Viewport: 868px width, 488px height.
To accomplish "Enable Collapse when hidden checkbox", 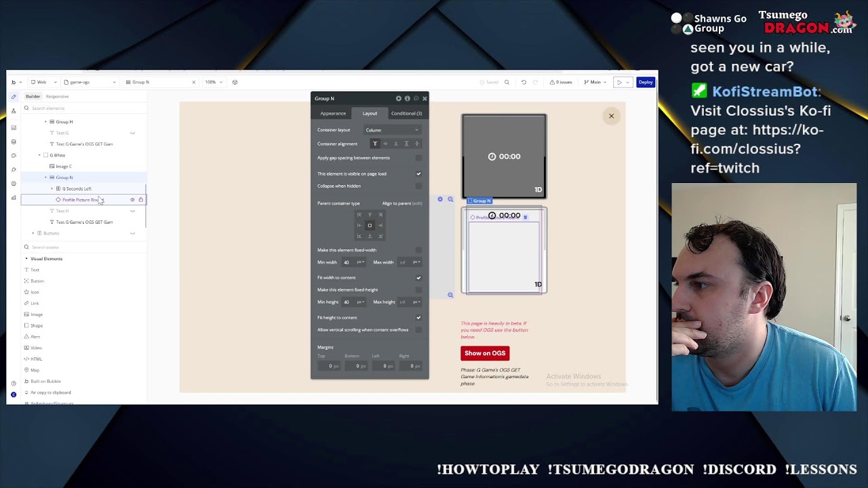I will (418, 186).
